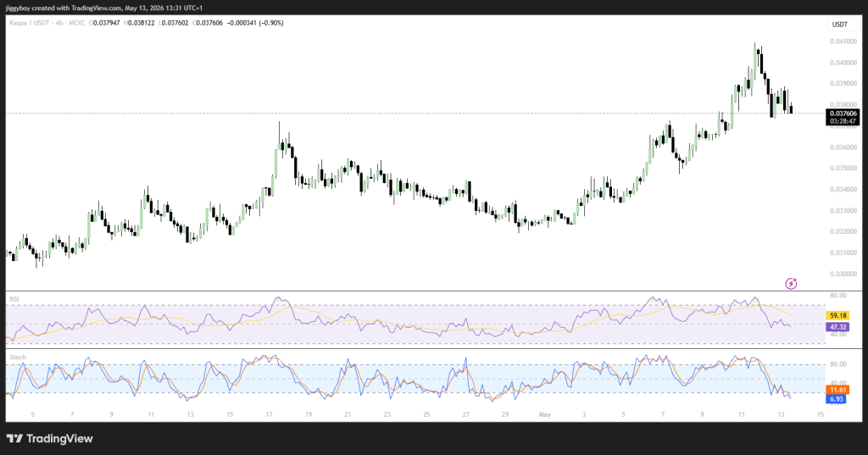Click the MEXC exchange label

[77, 23]
